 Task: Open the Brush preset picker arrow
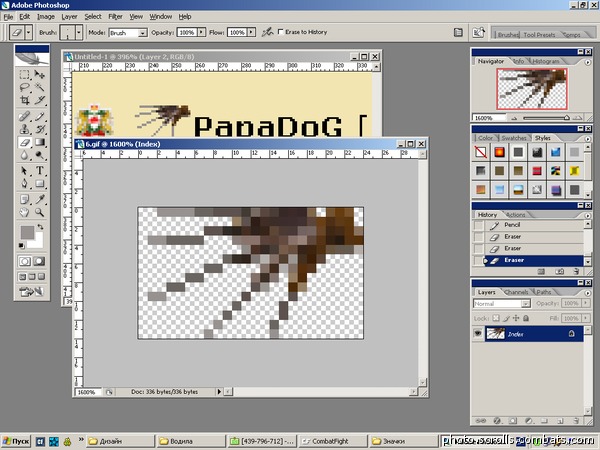(x=78, y=33)
